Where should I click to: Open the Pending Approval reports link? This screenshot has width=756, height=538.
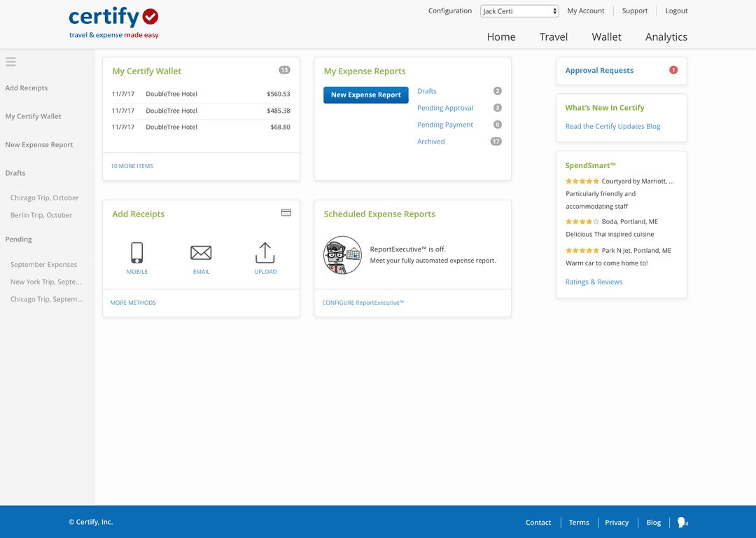coord(445,108)
